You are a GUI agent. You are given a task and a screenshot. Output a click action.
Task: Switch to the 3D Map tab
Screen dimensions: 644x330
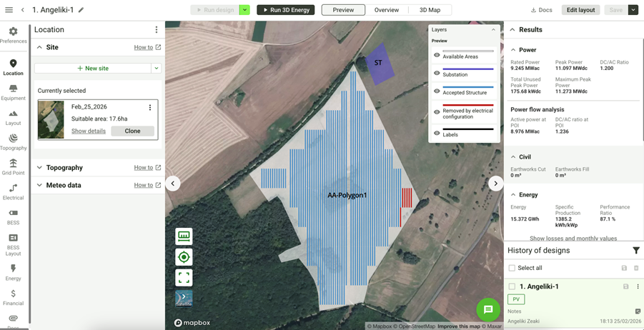pyautogui.click(x=430, y=10)
